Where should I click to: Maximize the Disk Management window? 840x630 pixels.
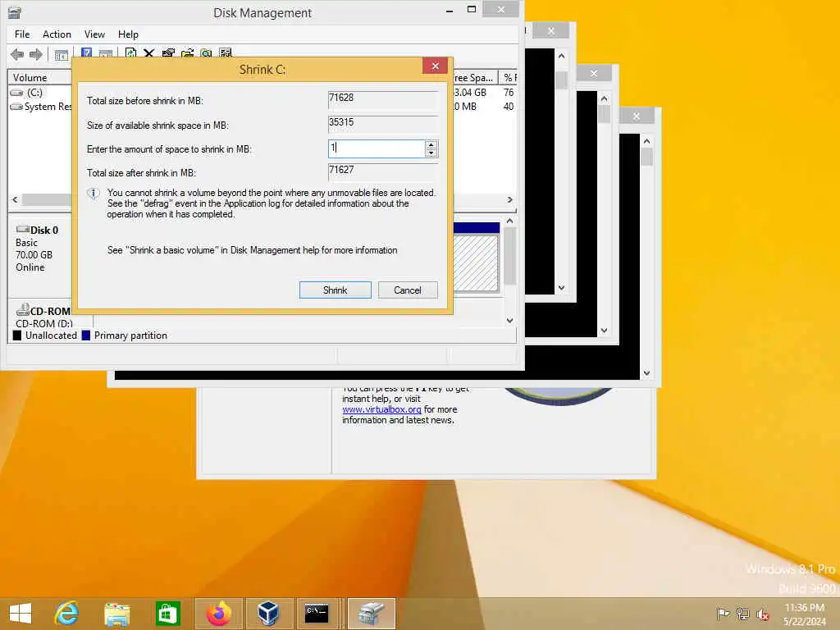pos(472,10)
